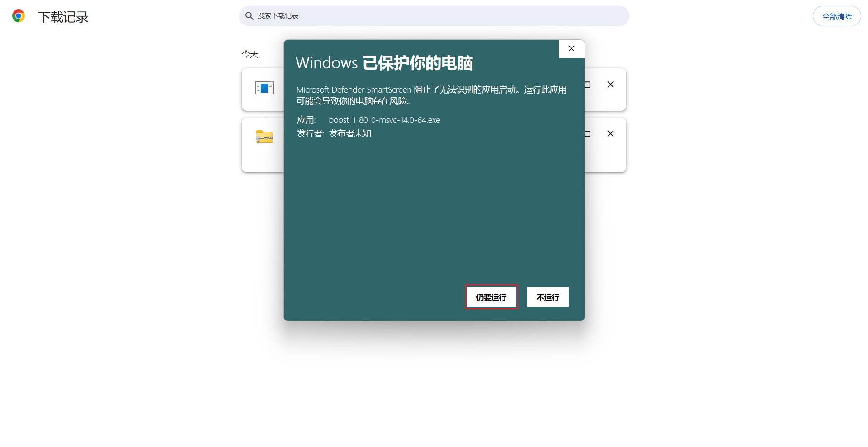This screenshot has height=447, width=868.
Task: Click the search magnifier icon
Action: [249, 16]
